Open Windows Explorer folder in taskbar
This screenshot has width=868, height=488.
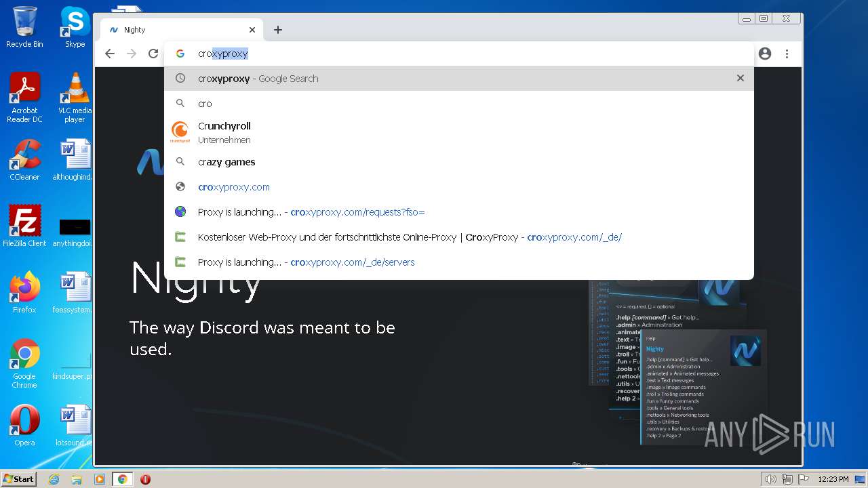tap(77, 479)
